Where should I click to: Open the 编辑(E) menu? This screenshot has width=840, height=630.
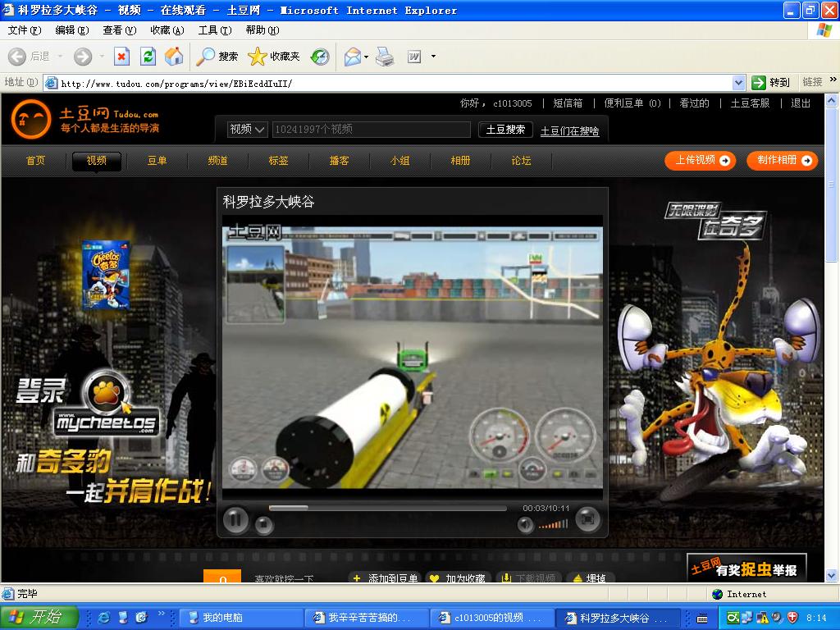tap(72, 30)
